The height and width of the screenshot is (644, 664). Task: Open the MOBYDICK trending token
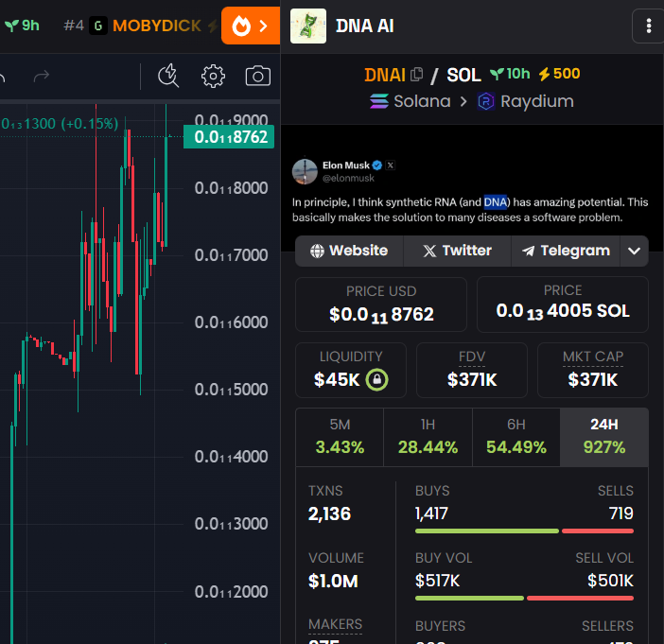(x=157, y=26)
